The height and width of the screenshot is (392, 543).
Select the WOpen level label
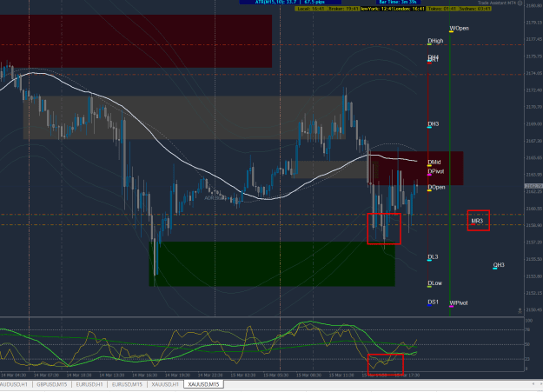pyautogui.click(x=460, y=29)
